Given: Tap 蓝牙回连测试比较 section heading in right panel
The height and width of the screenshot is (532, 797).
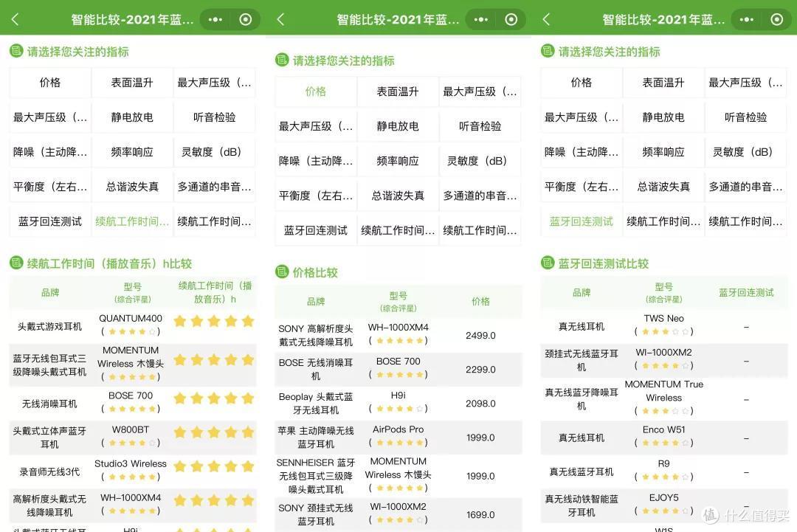Looking at the screenshot, I should (604, 263).
